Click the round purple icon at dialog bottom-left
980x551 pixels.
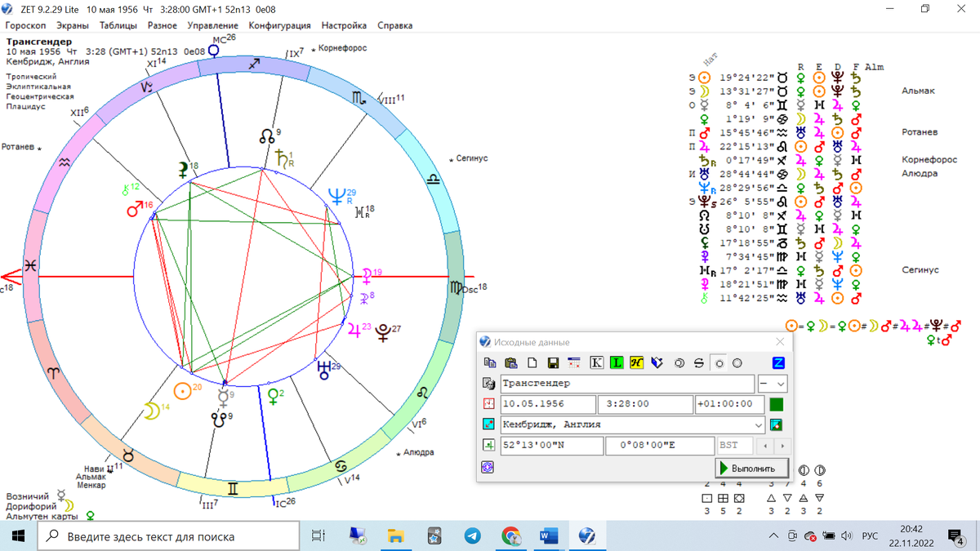coord(488,467)
